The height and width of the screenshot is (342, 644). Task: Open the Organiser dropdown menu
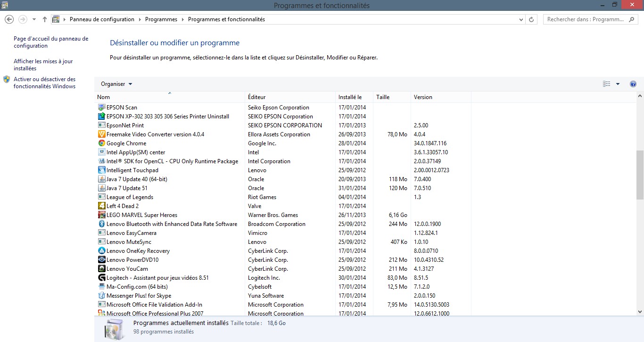[x=116, y=84]
